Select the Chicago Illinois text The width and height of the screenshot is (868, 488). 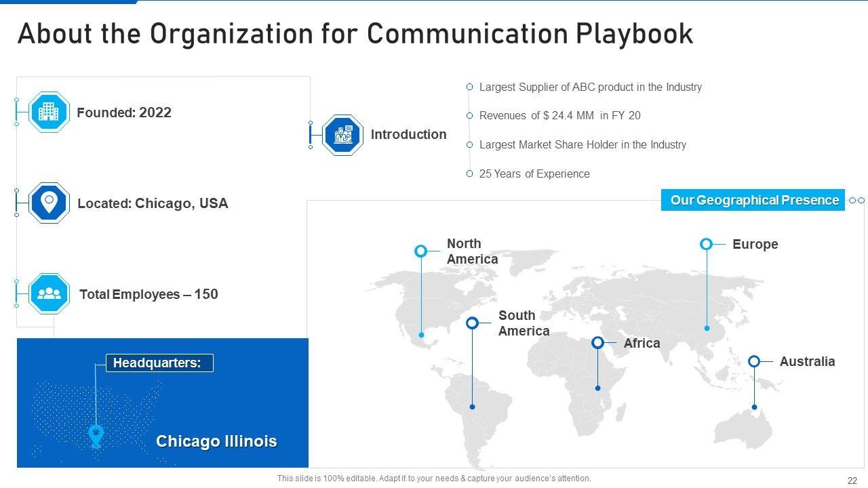(x=216, y=441)
